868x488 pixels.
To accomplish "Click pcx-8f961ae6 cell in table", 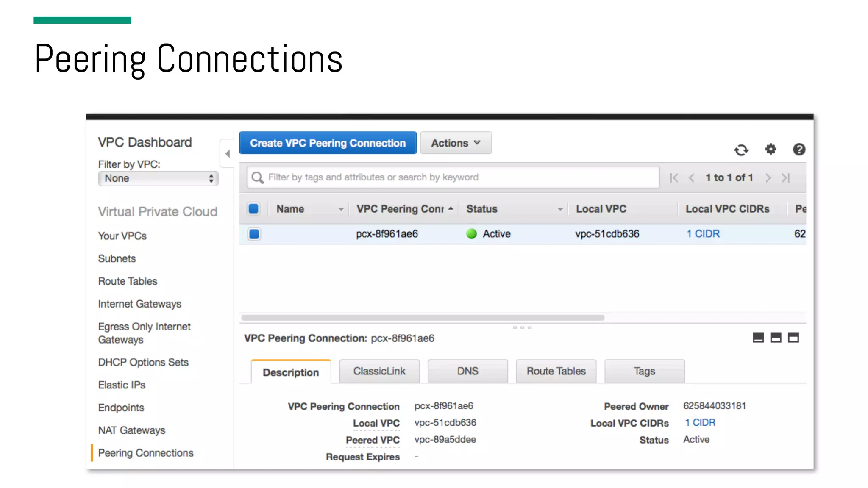I will pyautogui.click(x=387, y=234).
